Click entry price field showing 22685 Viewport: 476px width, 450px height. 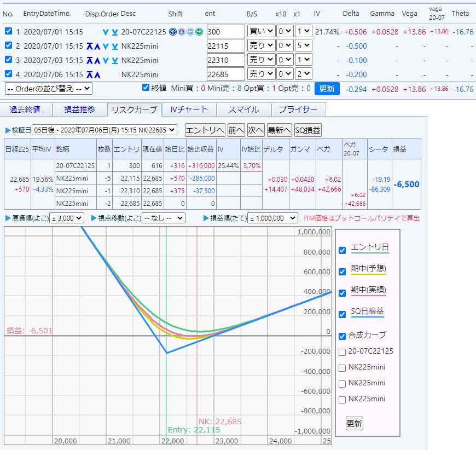pos(225,74)
